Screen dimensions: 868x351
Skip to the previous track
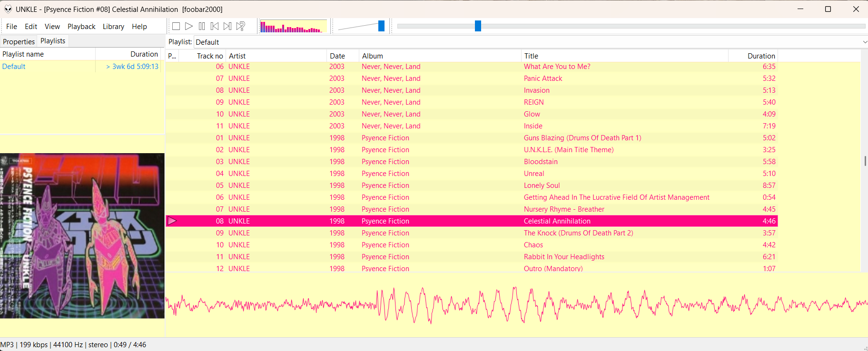pos(215,26)
